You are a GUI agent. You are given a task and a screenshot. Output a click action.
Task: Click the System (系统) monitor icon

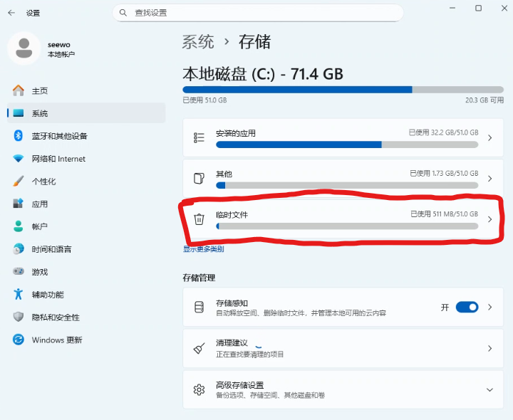pos(19,113)
